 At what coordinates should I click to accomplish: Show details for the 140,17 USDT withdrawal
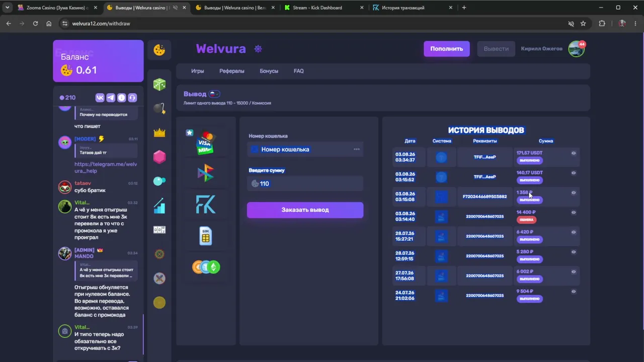[574, 173]
